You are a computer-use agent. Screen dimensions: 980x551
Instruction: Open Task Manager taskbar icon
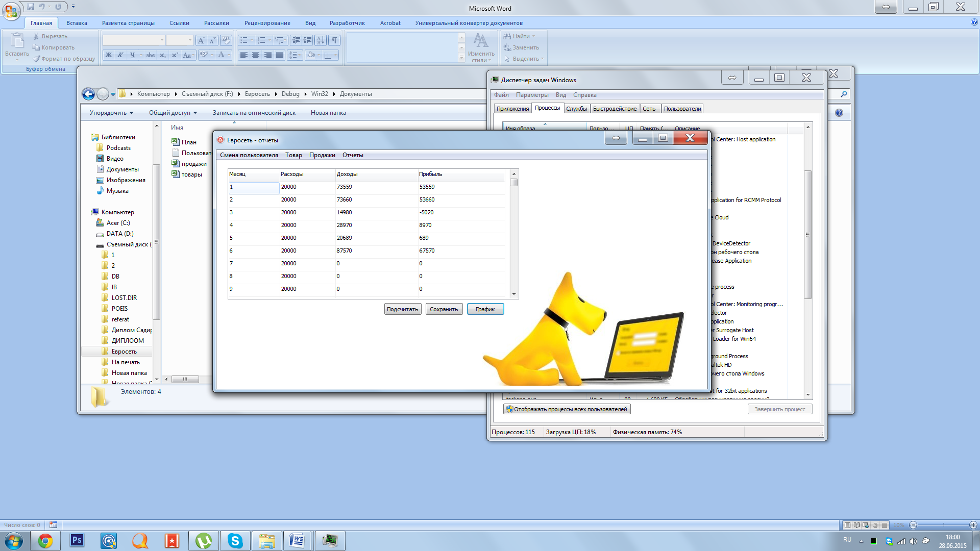coord(330,541)
